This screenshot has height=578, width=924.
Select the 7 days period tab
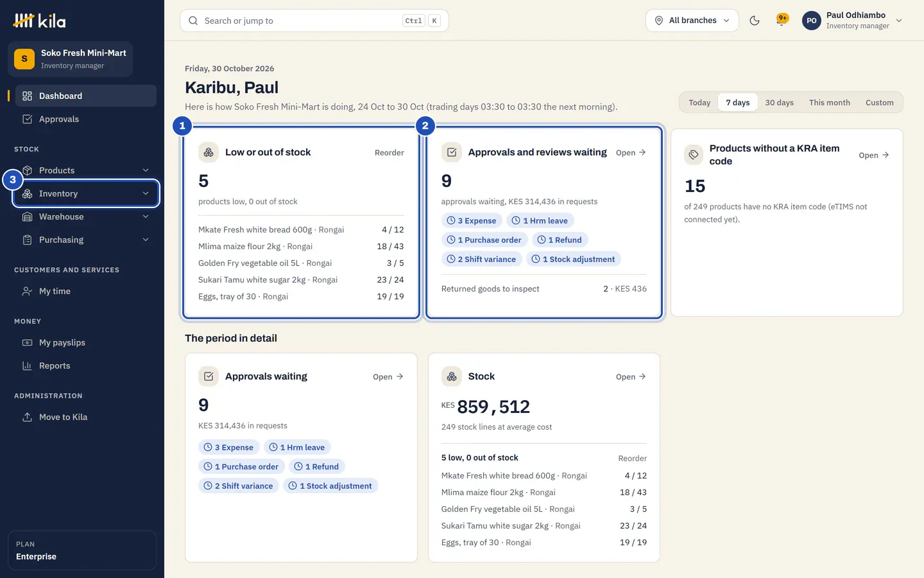click(x=738, y=103)
